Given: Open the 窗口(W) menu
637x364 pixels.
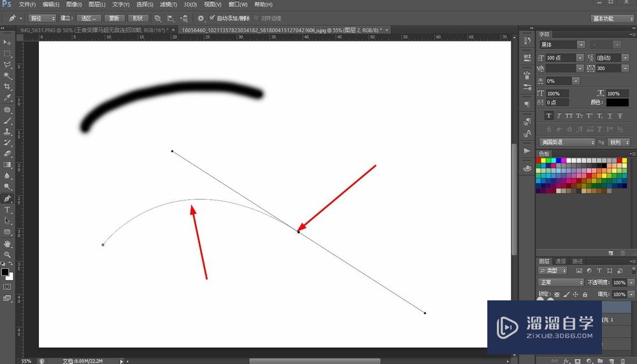Looking at the screenshot, I should pyautogui.click(x=238, y=4).
